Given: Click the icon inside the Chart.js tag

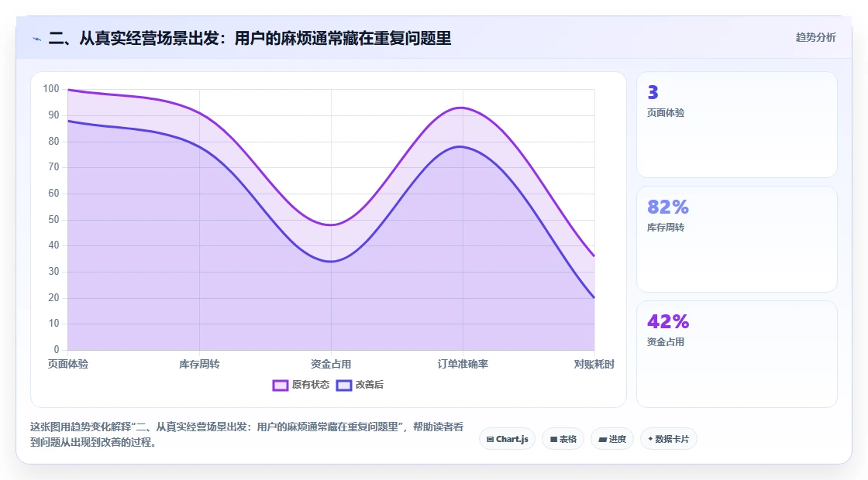Looking at the screenshot, I should pyautogui.click(x=490, y=440).
